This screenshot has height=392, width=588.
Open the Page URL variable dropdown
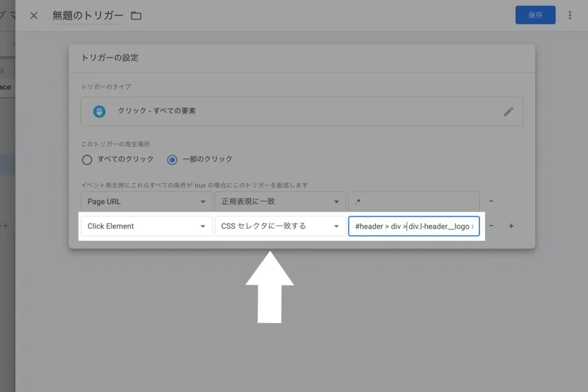click(146, 202)
